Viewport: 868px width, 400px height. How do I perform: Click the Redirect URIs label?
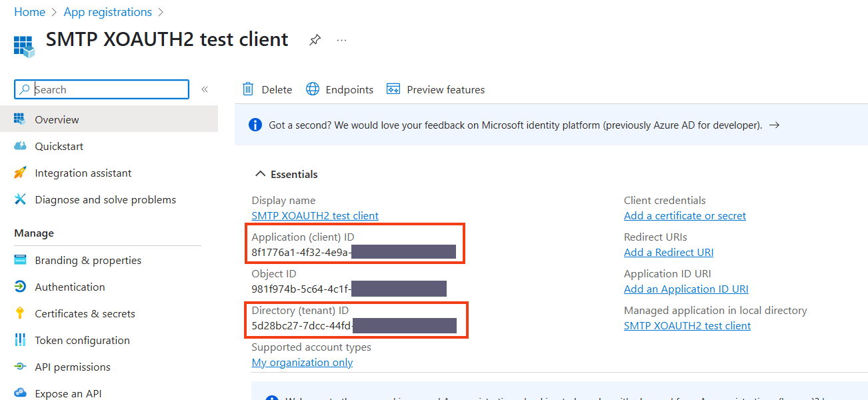(655, 237)
